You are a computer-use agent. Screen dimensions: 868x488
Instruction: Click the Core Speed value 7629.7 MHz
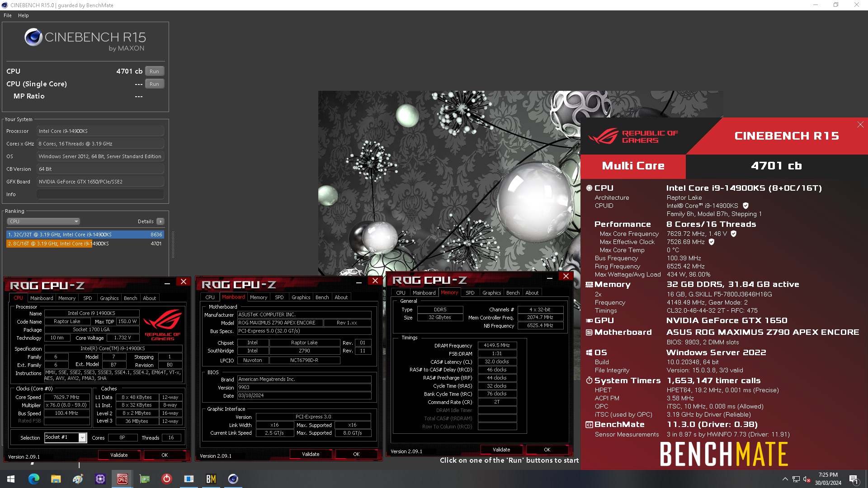66,397
